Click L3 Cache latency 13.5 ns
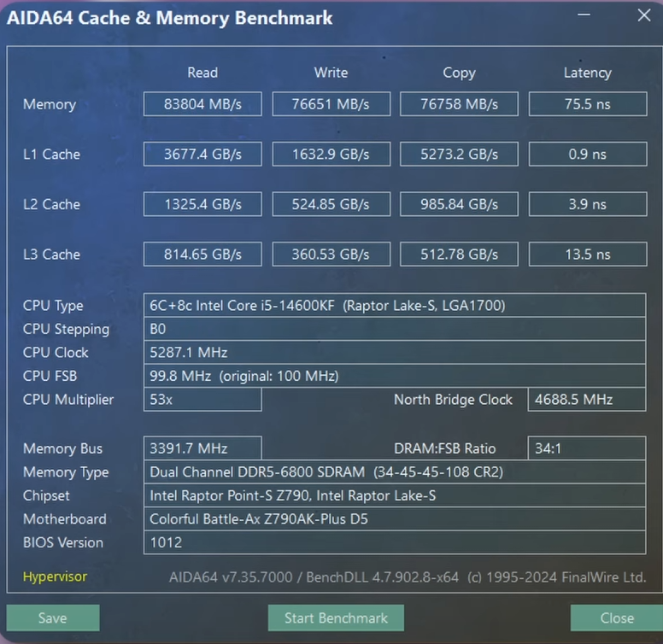Viewport: 663px width, 644px height. tap(588, 254)
